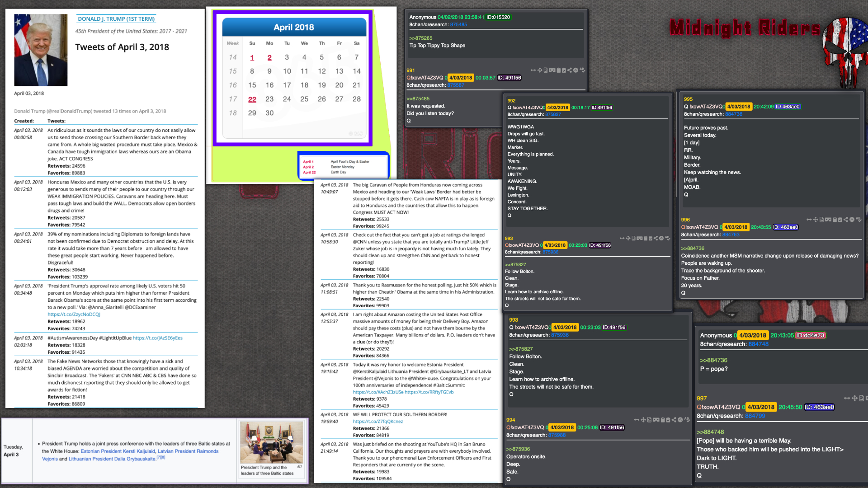
Task: Click the share icon on post 996
Action: [x=846, y=220]
